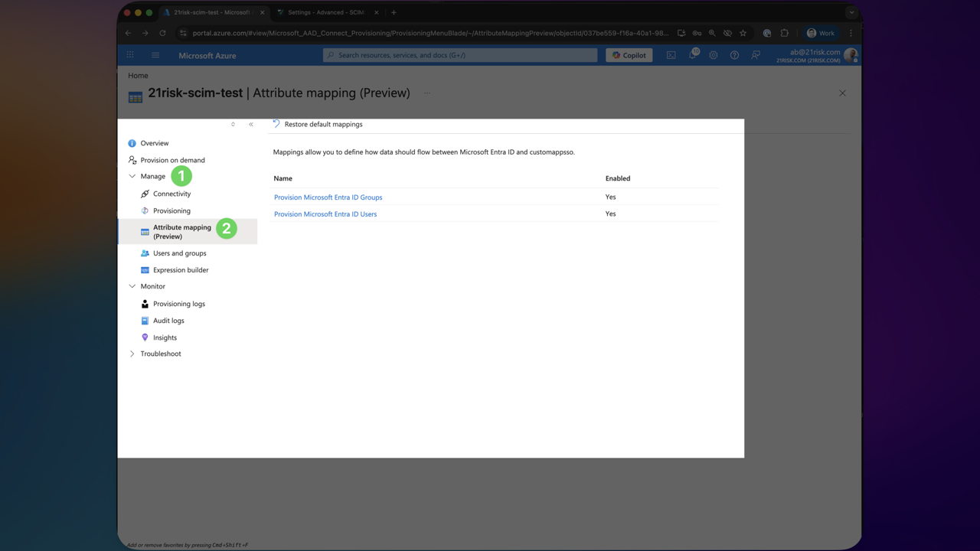980x551 pixels.
Task: Send feedback using the feedback icon
Action: [755, 54]
